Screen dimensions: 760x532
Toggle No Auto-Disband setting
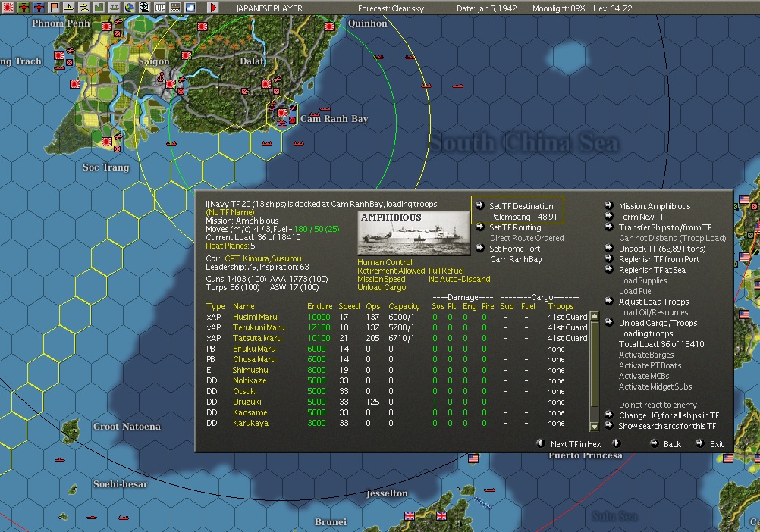coord(460,280)
